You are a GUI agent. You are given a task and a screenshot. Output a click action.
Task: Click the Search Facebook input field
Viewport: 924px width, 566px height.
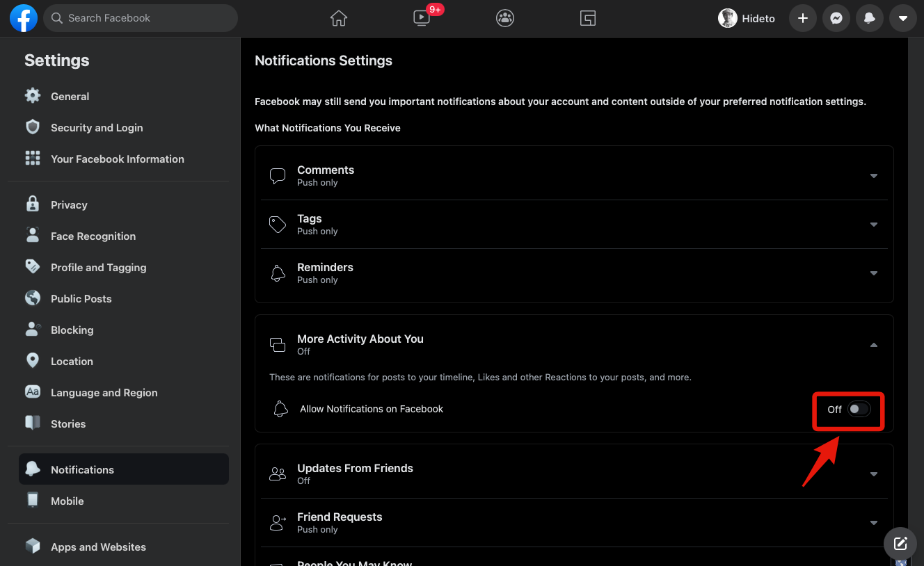coord(140,18)
